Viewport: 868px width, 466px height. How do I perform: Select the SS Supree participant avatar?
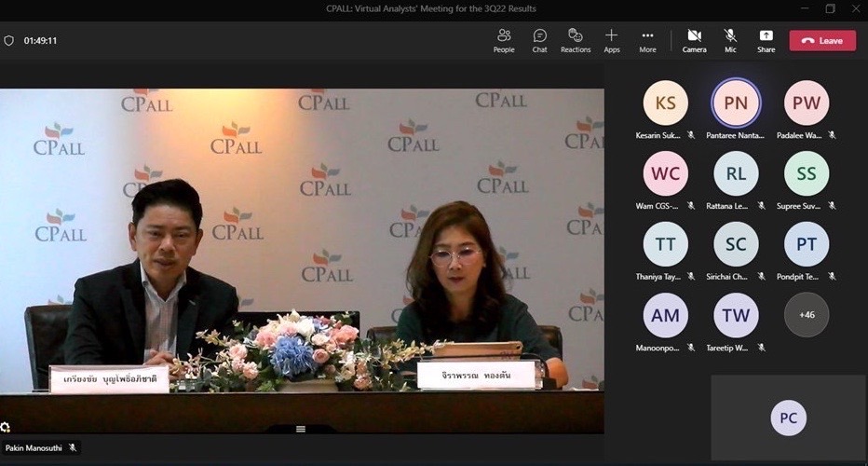(806, 174)
